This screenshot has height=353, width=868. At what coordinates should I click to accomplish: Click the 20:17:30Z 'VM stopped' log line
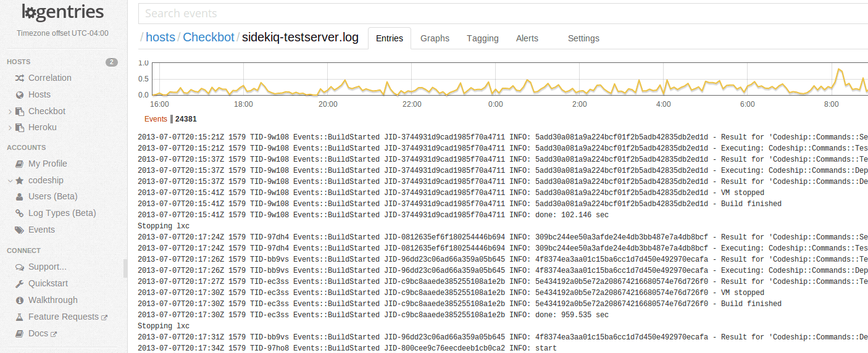point(451,293)
